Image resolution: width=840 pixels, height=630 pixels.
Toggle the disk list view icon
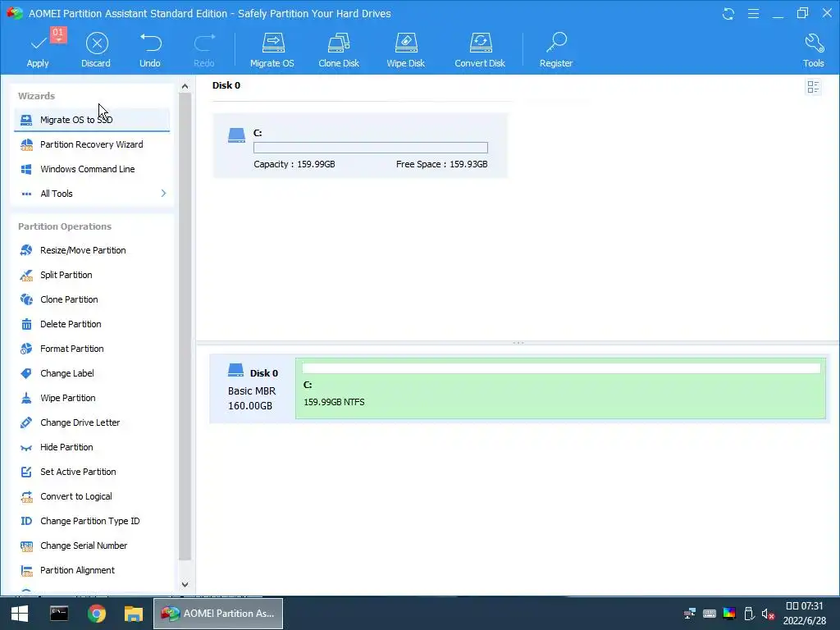coord(813,87)
